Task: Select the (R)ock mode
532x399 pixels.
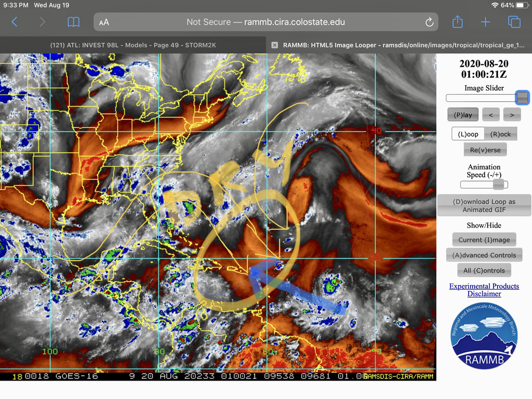Action: click(501, 134)
